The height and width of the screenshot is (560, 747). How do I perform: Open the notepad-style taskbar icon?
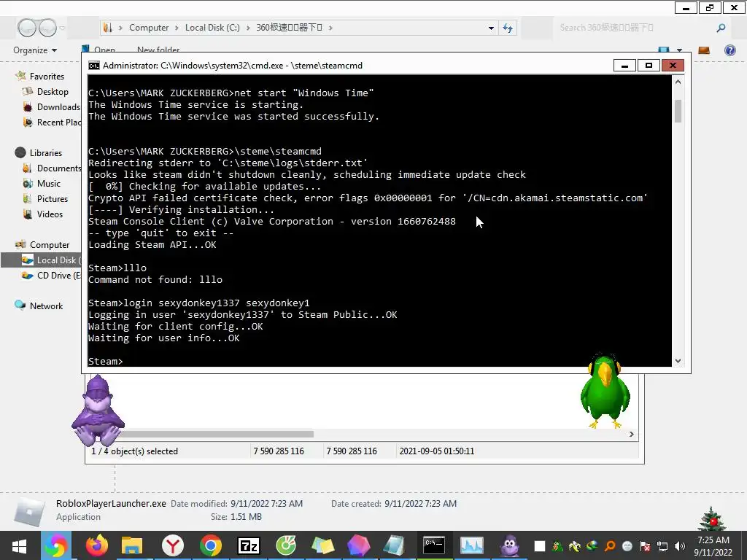(394, 545)
